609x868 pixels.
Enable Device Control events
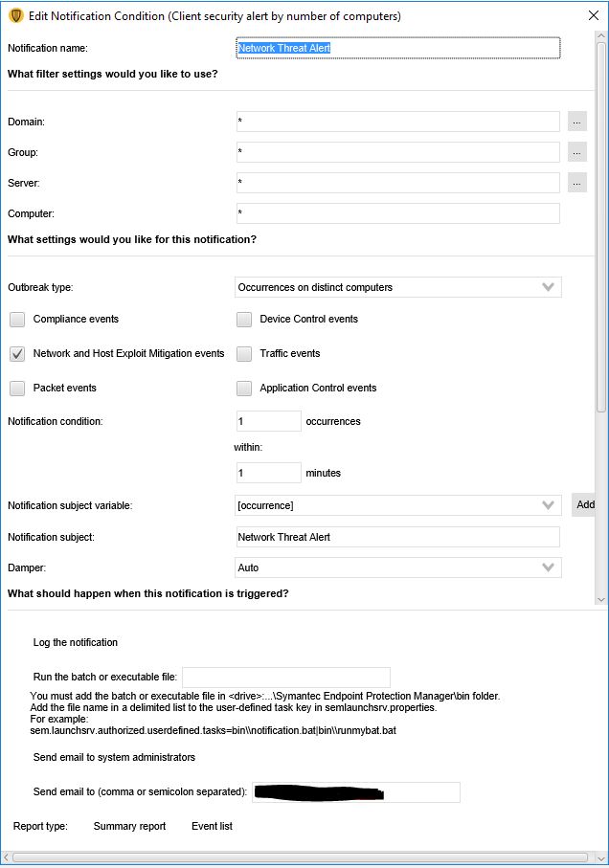click(244, 320)
